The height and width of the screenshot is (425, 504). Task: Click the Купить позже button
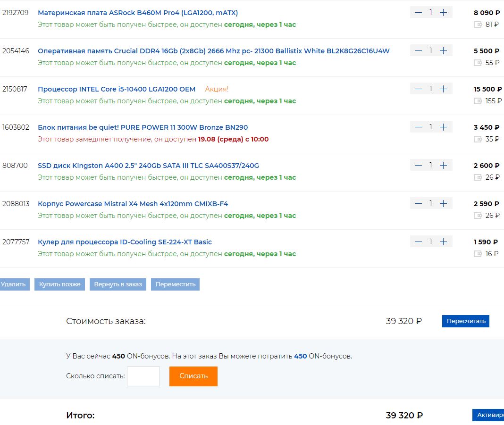[60, 284]
